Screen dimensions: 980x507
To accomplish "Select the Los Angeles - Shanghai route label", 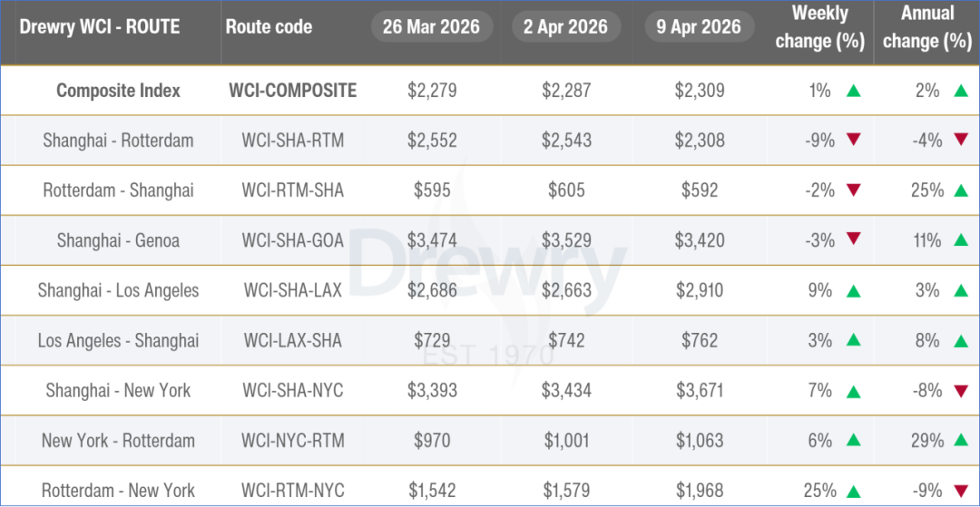I will 118,341.
